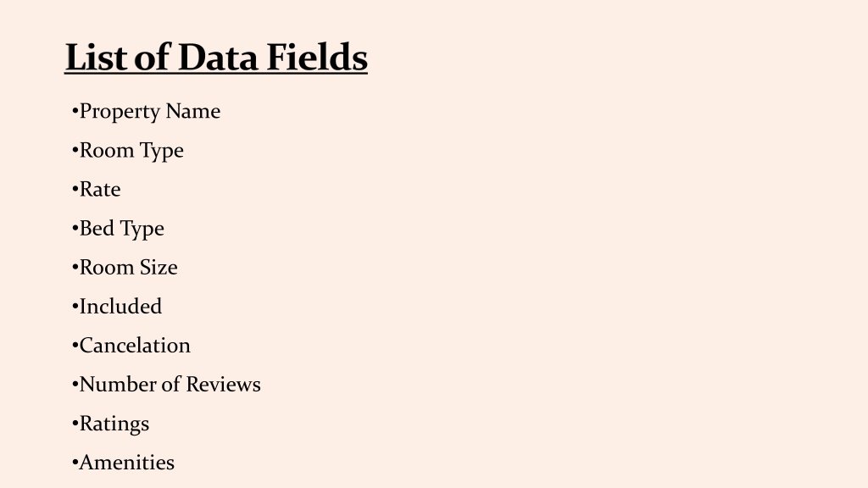
Task: Select the Rate bullet text
Action: click(x=97, y=189)
